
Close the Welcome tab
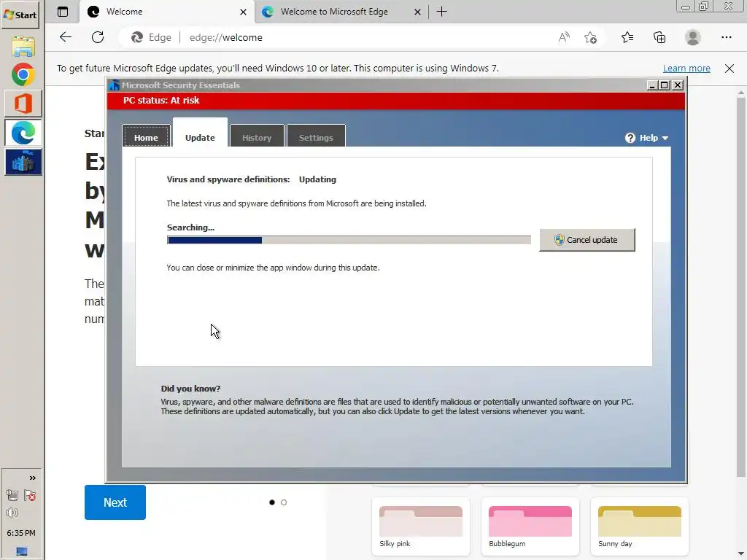point(243,12)
